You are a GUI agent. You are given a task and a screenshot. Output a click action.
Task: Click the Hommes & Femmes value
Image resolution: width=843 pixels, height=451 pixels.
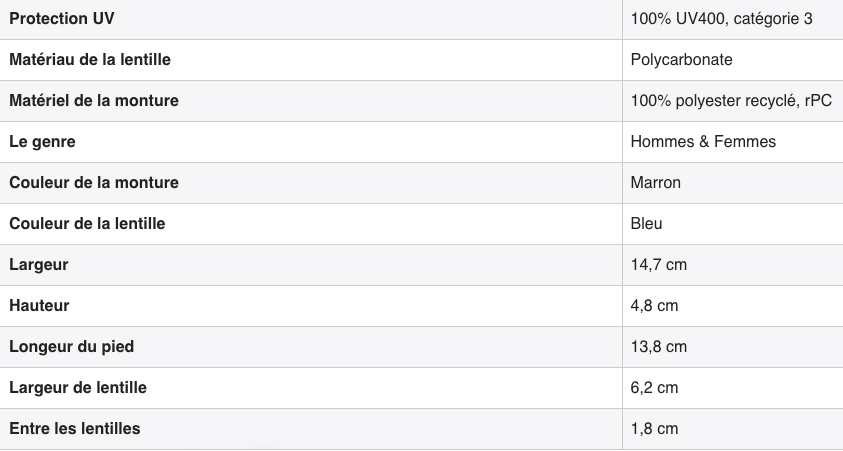[703, 142]
